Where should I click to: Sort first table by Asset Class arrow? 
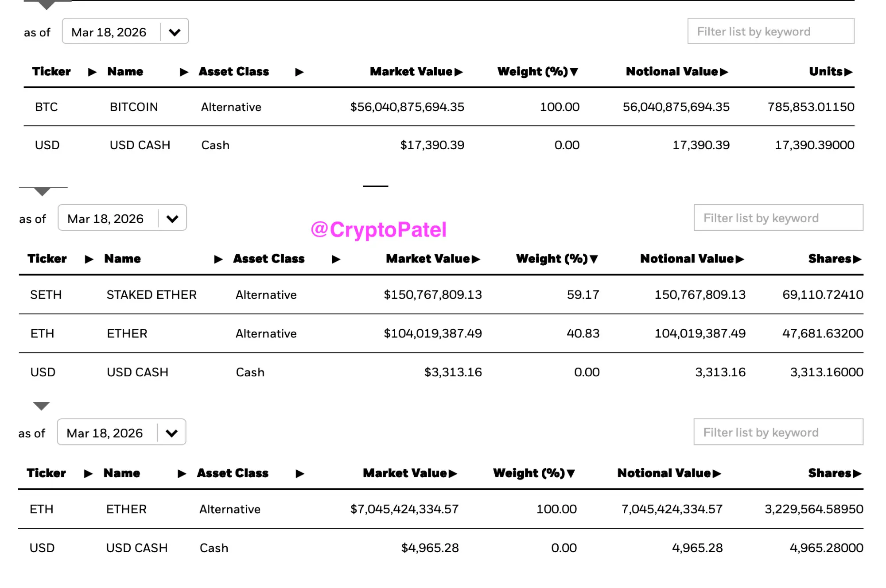point(299,72)
